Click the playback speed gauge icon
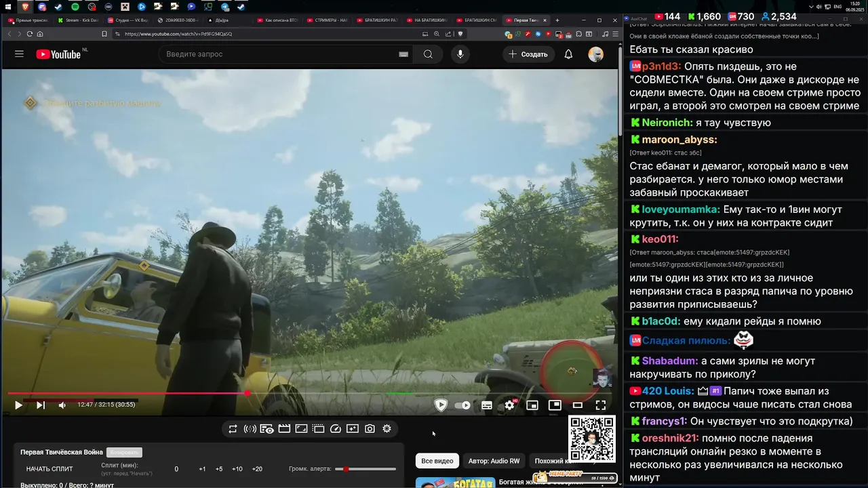868x488 pixels. (x=335, y=429)
